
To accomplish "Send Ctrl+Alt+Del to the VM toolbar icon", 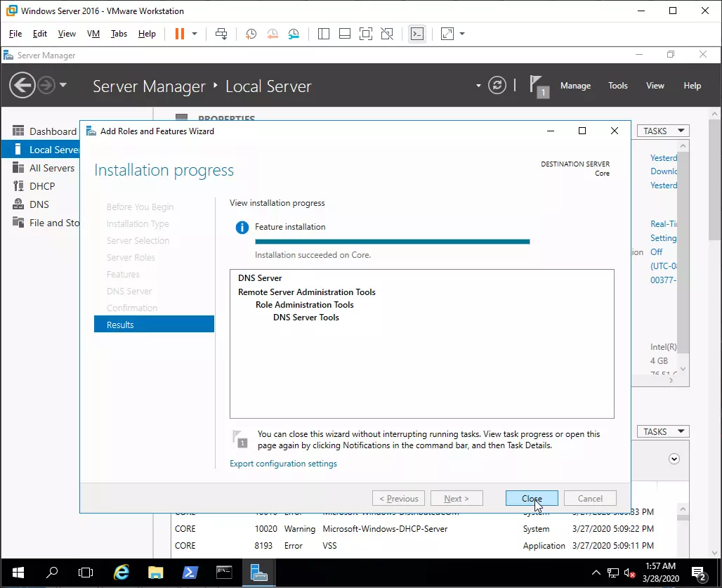I will pos(221,34).
